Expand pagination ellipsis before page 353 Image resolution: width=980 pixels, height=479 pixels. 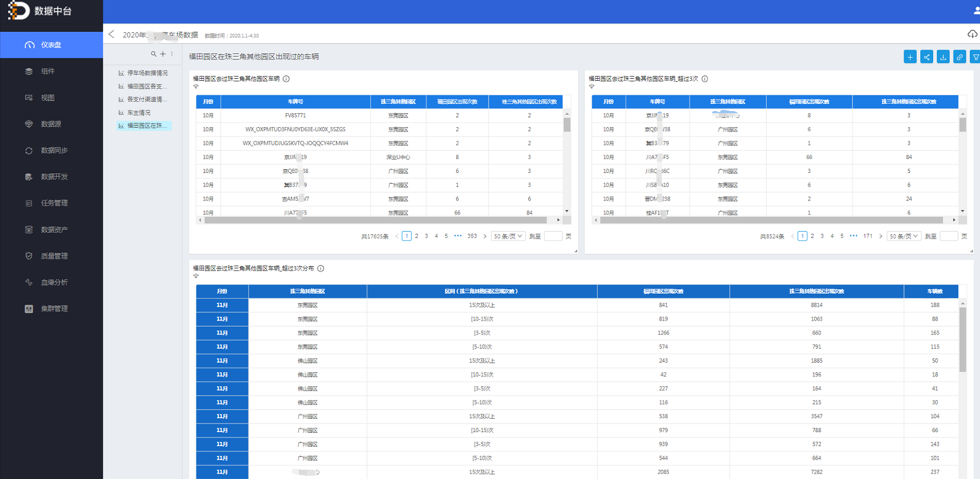(x=458, y=236)
